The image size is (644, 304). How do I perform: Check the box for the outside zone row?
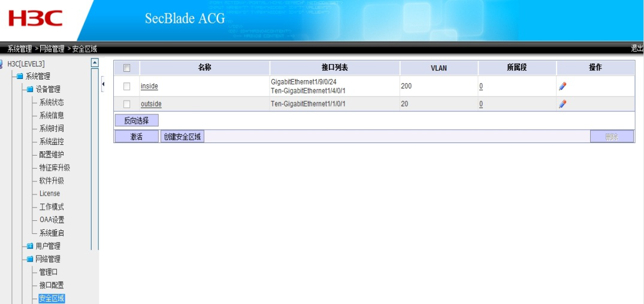[x=126, y=104]
